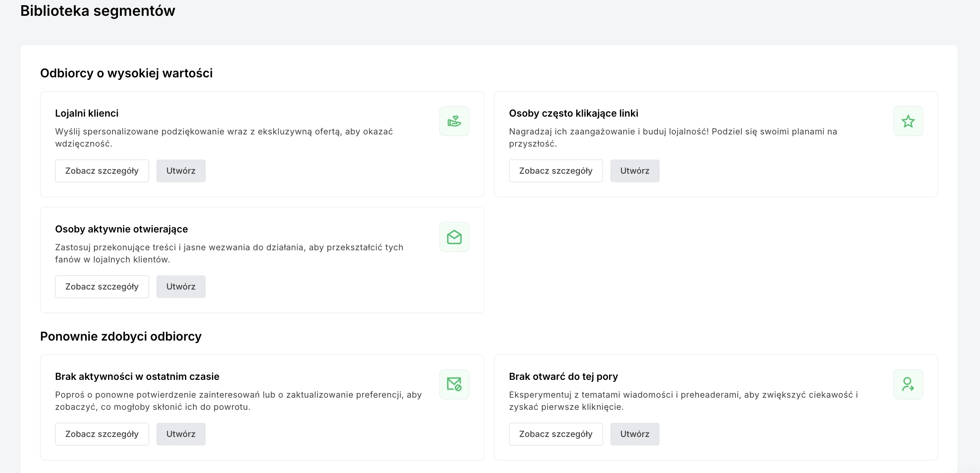Image resolution: width=980 pixels, height=473 pixels.
Task: Click the hand-with-heart icon on Lojalni klienci
Action: (454, 121)
